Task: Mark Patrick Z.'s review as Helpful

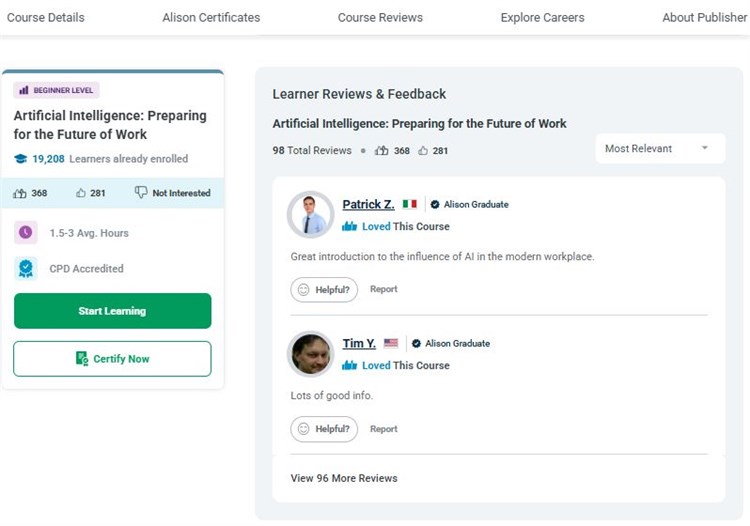Action: (x=324, y=290)
